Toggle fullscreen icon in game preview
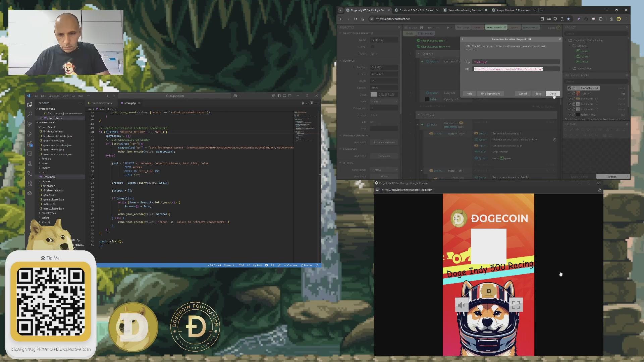This screenshot has width=644, height=362. (x=516, y=305)
